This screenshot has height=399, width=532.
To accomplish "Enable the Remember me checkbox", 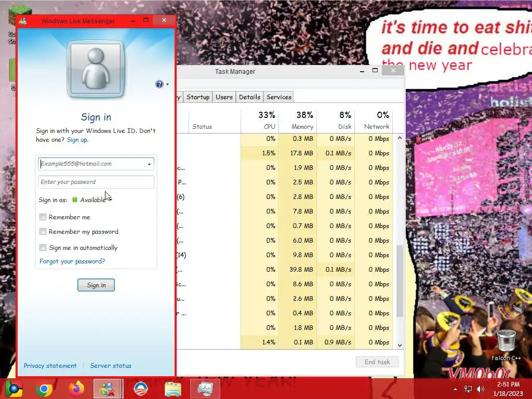I will 43,217.
